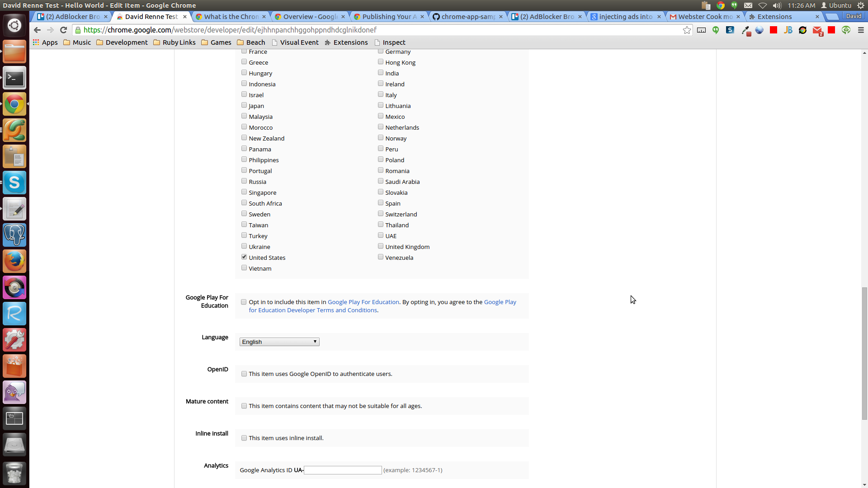Viewport: 868px width, 488px height.
Task: Switch to chrome-app-samples GitHub tab
Action: tap(468, 17)
